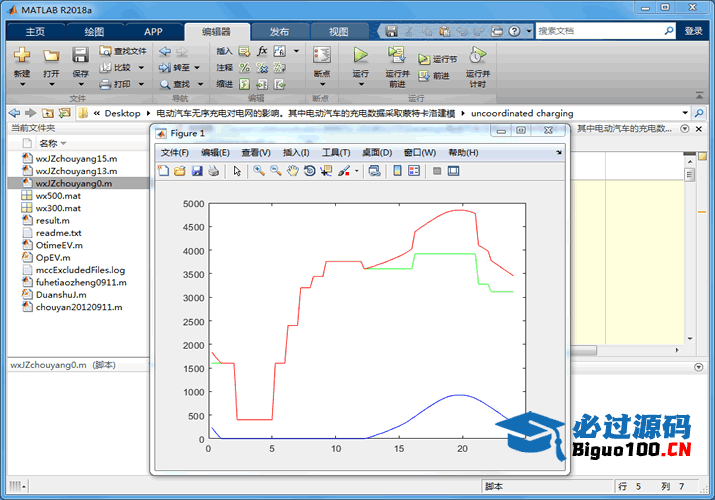Expand the 新建 dropdown arrow
The height and width of the screenshot is (500, 715).
click(x=22, y=84)
